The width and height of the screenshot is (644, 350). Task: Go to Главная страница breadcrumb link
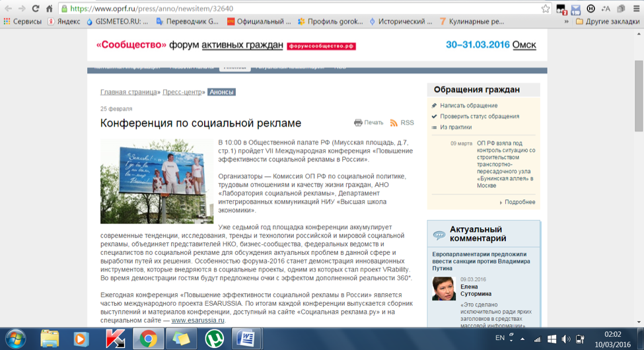click(x=129, y=92)
